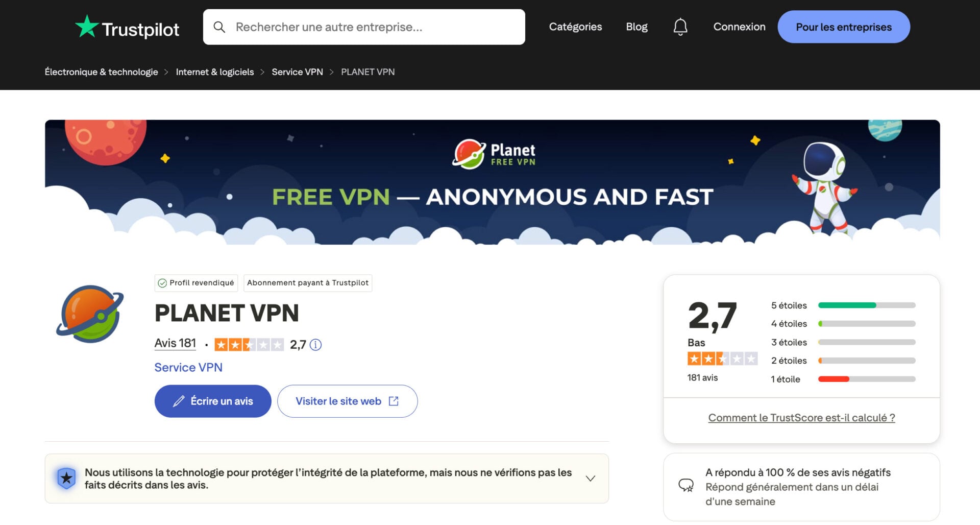The width and height of the screenshot is (980, 525).
Task: Click the info icon beside the 2,7 score
Action: coord(315,345)
